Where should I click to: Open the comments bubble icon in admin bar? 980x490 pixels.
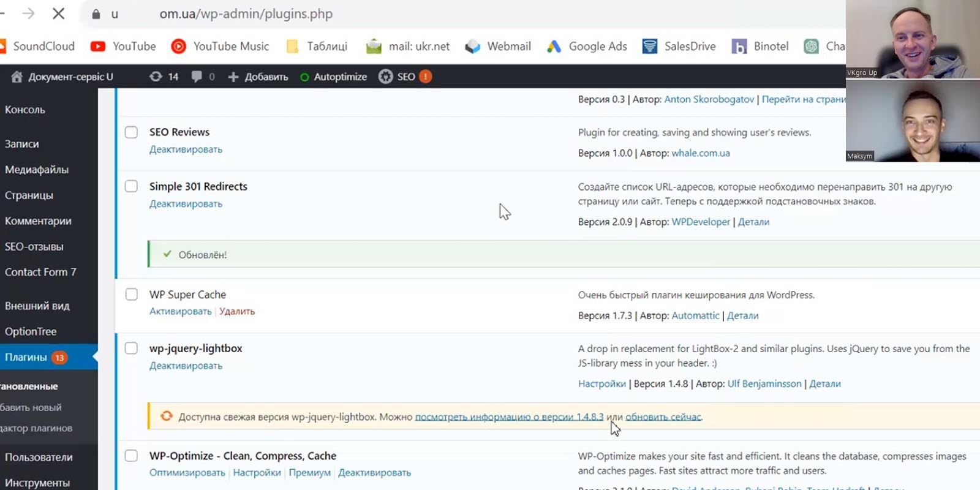tap(197, 77)
